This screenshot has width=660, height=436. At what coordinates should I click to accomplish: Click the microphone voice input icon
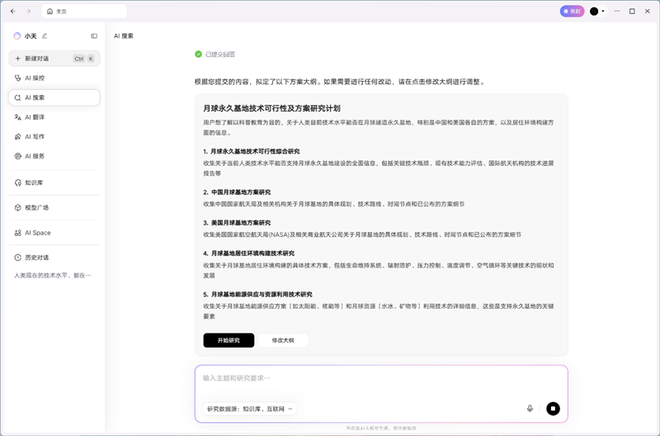529,408
